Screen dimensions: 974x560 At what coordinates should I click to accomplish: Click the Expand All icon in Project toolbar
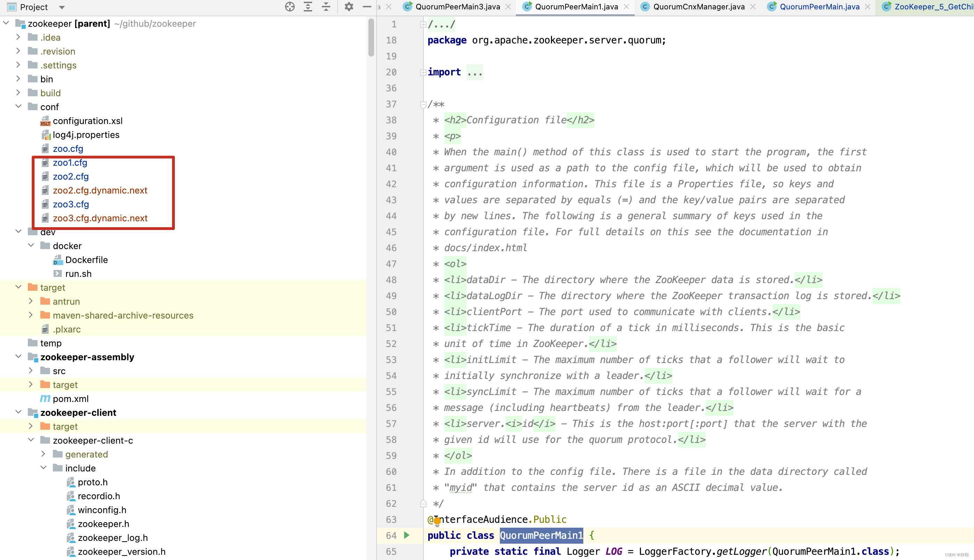pos(308,7)
